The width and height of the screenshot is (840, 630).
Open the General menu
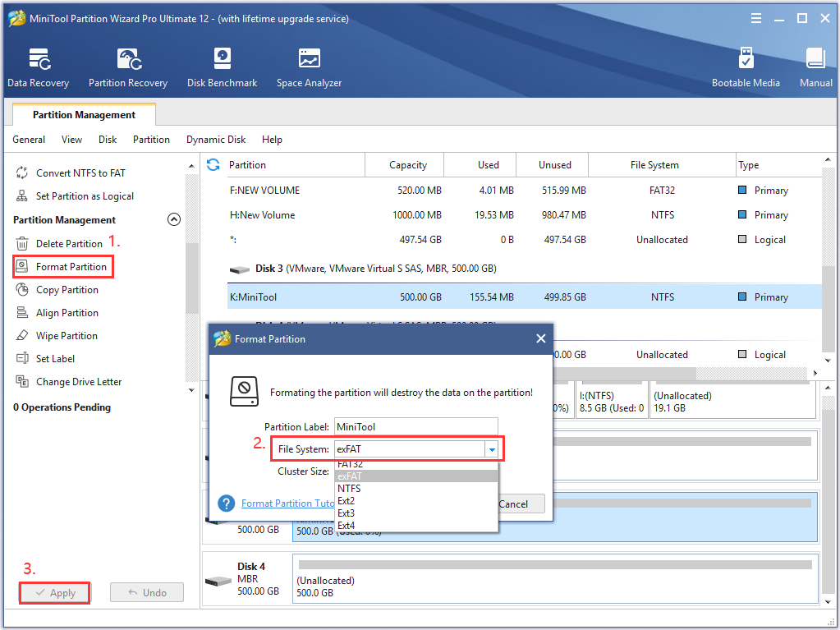(29, 140)
